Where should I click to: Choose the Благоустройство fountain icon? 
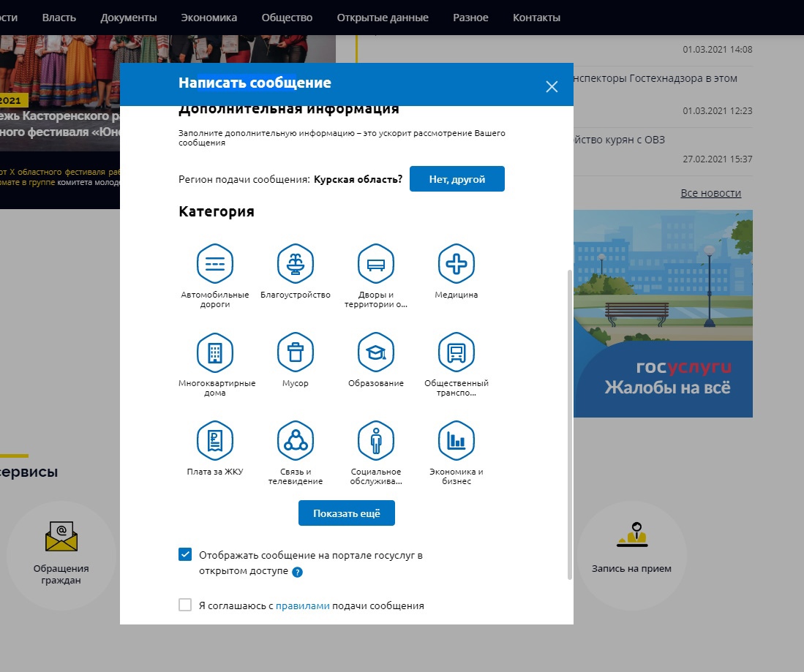click(295, 264)
